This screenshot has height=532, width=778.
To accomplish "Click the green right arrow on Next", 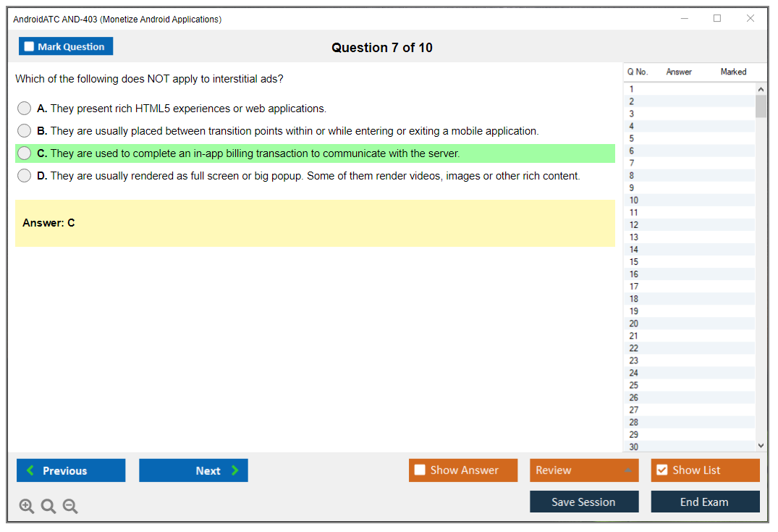I will tap(235, 470).
